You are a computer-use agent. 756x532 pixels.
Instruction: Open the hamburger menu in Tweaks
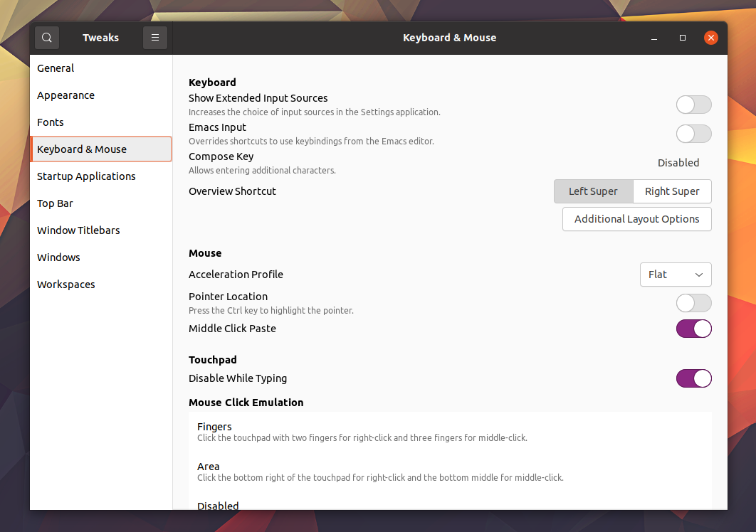[x=155, y=37]
